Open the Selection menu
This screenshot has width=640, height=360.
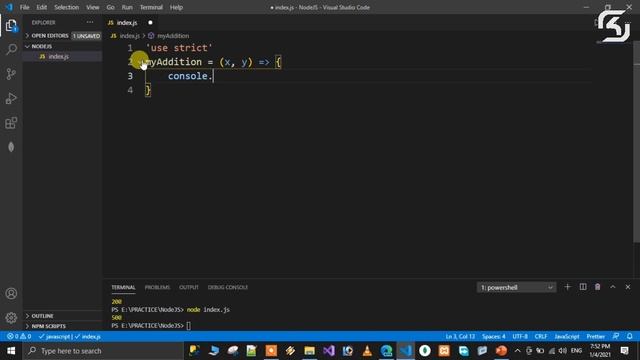[x=67, y=7]
